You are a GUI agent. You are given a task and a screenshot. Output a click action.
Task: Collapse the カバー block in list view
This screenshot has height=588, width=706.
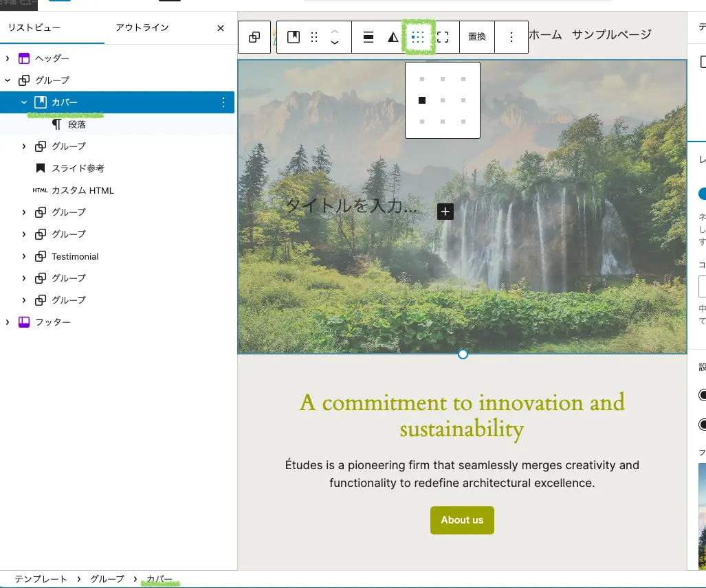click(24, 102)
